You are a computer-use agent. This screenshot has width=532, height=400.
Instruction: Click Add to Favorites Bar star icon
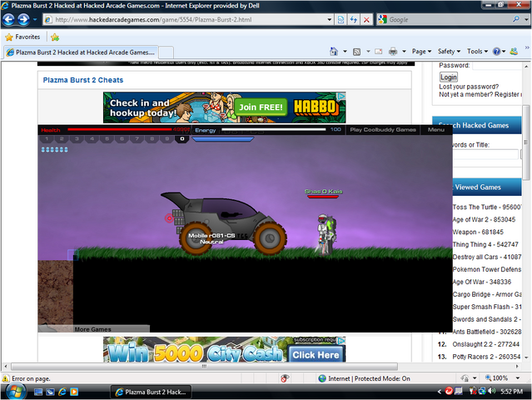55,37
